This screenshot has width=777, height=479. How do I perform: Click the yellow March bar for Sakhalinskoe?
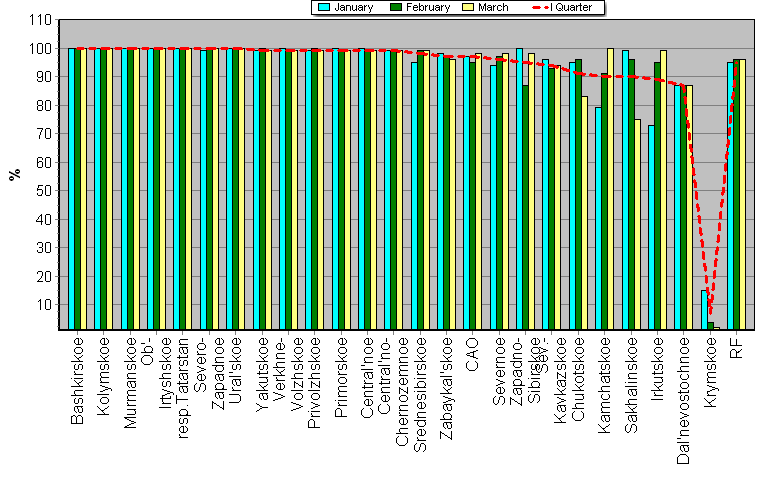tap(637, 224)
